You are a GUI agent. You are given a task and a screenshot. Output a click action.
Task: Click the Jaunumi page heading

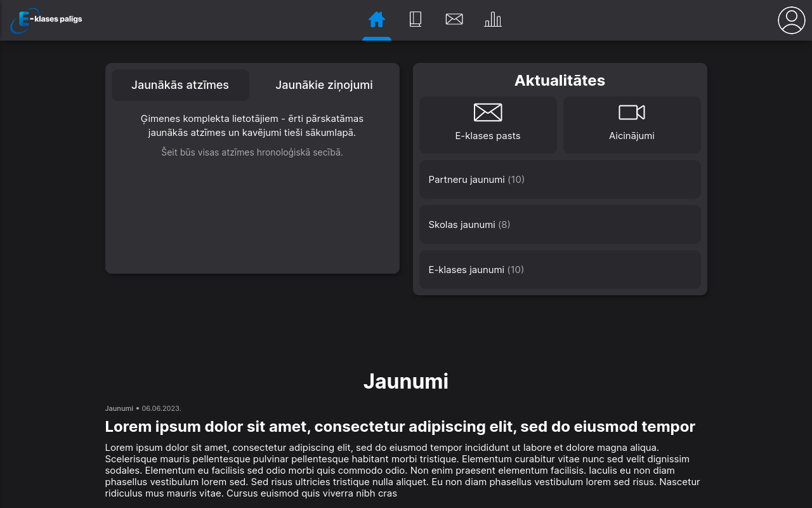click(406, 381)
